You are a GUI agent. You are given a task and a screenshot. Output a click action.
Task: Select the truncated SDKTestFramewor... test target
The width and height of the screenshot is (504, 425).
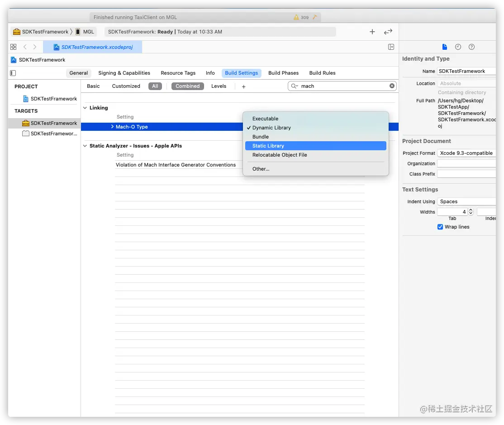[x=50, y=134]
